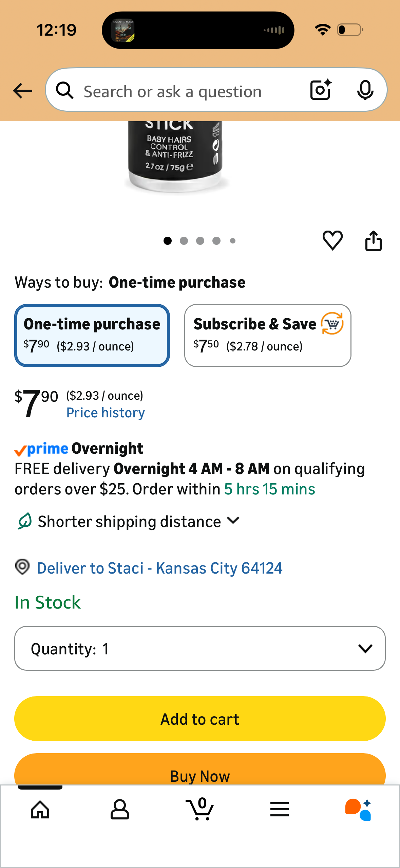This screenshot has width=400, height=868.
Task: Select One-time purchase option
Action: coord(92,336)
